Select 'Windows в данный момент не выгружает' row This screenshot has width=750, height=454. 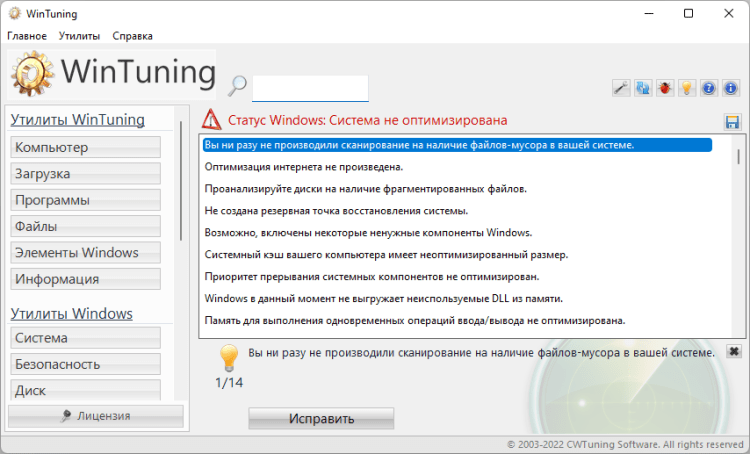point(457,299)
